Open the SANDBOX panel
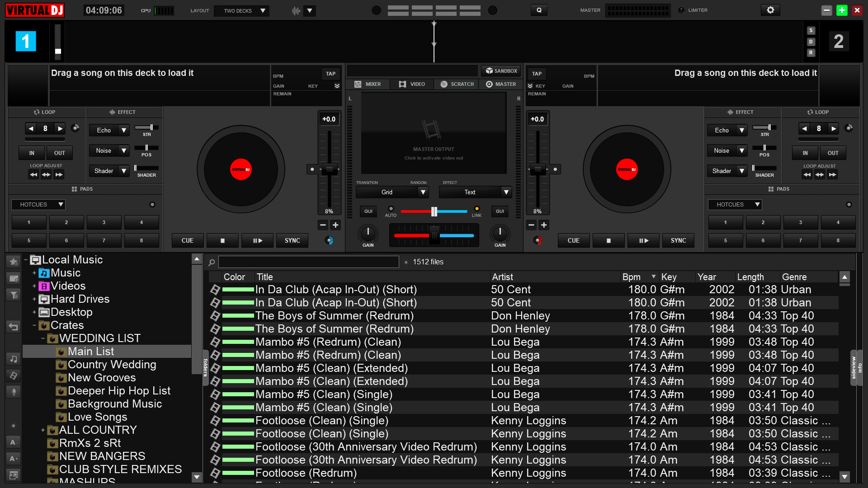Image resolution: width=868 pixels, height=488 pixels. [x=501, y=70]
